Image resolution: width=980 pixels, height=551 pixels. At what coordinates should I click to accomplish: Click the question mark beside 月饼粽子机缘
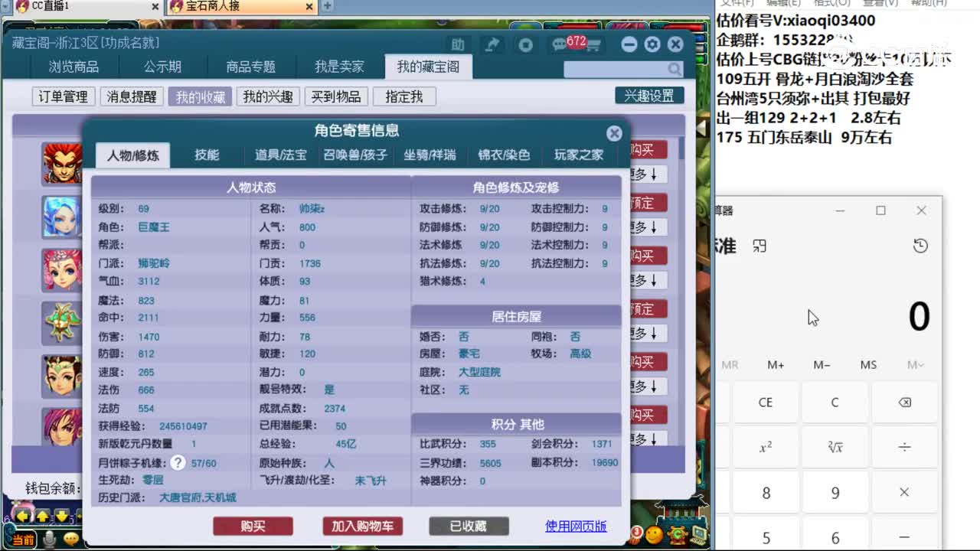[177, 461]
